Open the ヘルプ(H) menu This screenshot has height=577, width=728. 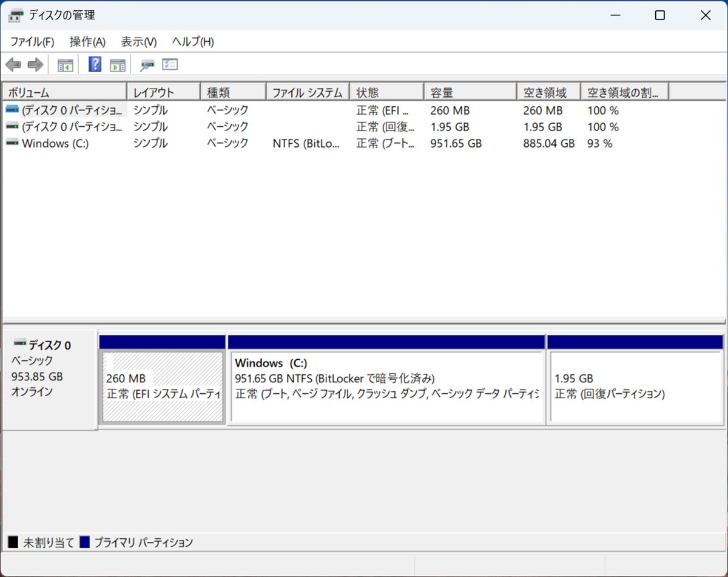192,42
